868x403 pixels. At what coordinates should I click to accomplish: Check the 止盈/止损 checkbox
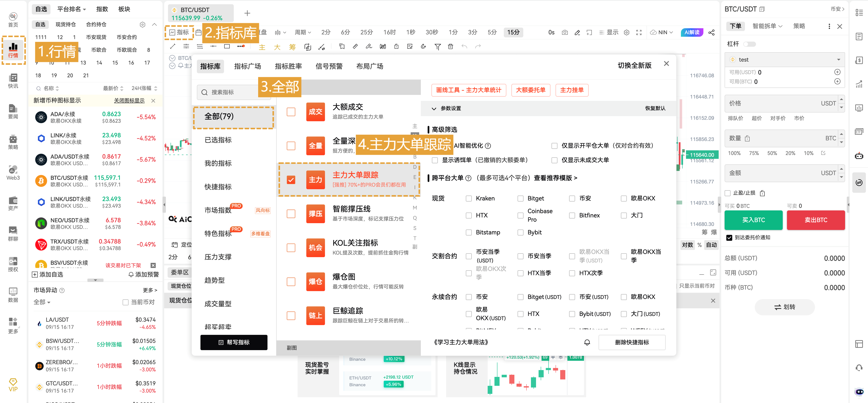click(x=728, y=193)
